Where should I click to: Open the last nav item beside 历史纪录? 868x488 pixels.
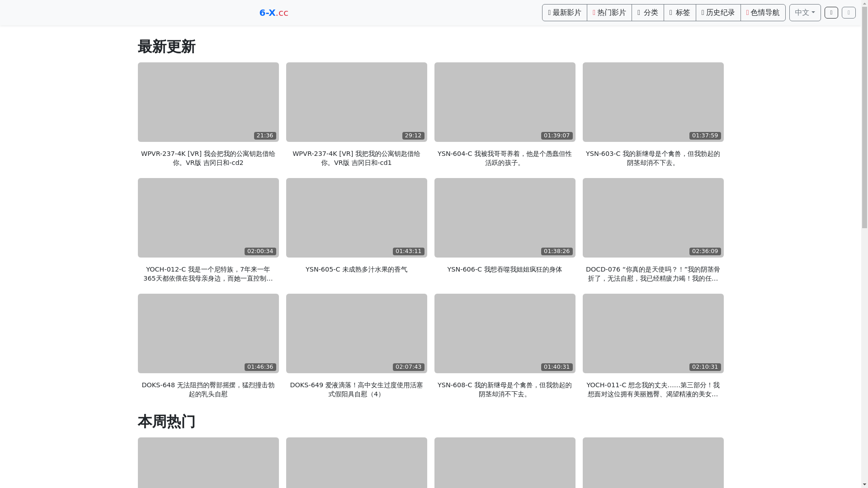pos(763,13)
